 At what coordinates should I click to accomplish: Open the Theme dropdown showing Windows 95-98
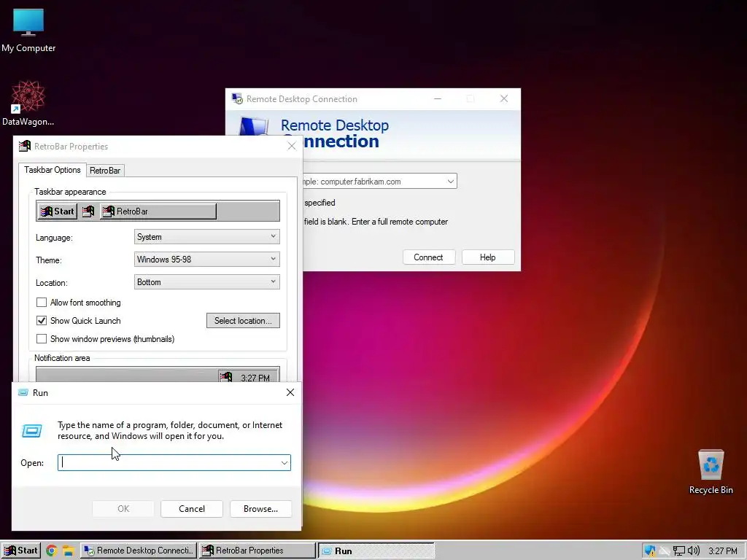point(206,259)
